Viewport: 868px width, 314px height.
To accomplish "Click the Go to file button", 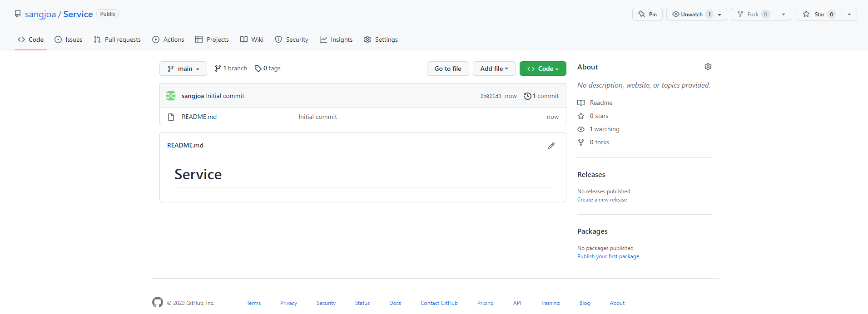I will point(448,69).
